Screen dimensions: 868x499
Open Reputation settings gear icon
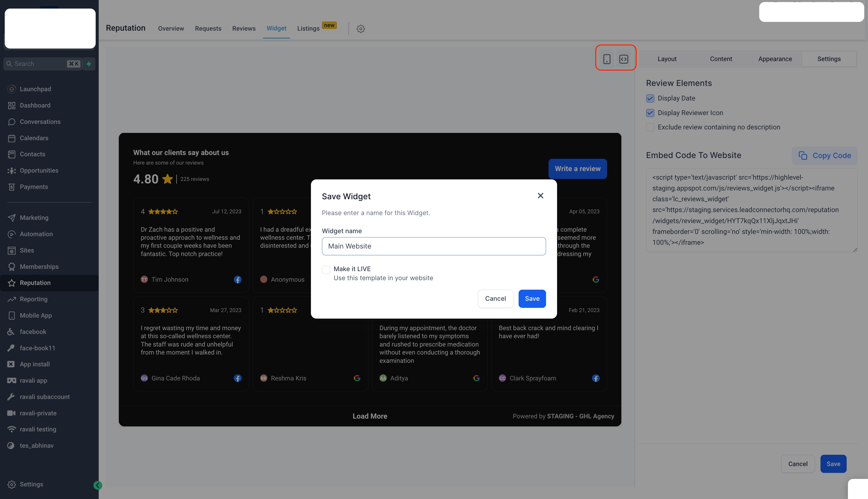(360, 29)
